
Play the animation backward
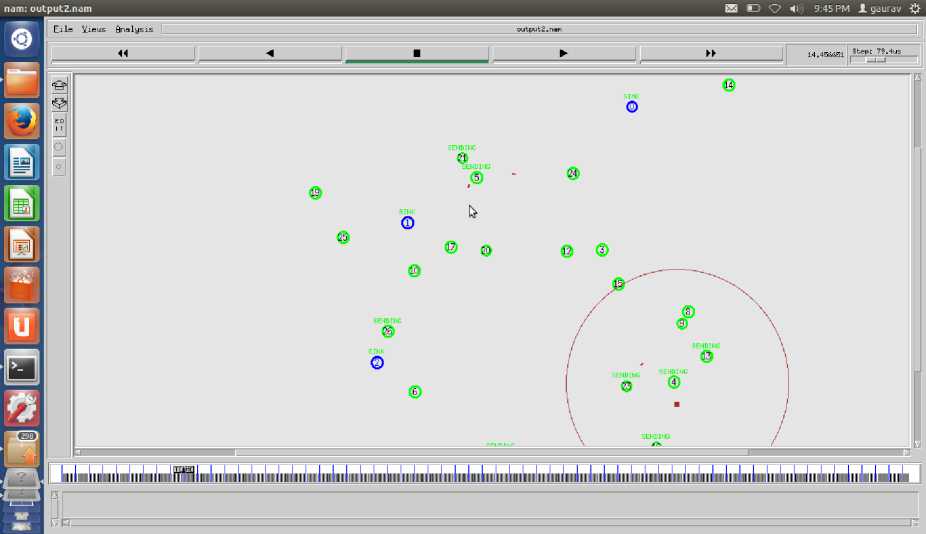(270, 53)
